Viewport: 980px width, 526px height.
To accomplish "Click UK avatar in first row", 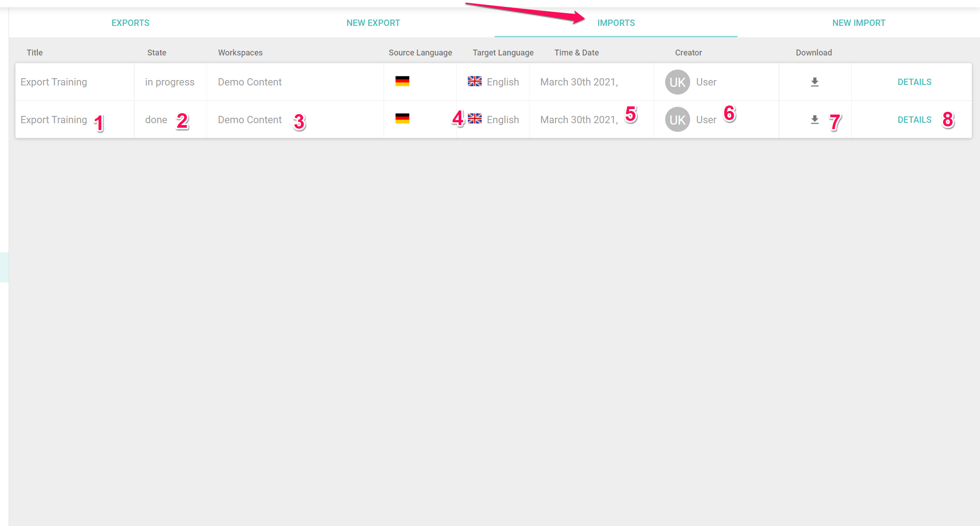I will 677,82.
